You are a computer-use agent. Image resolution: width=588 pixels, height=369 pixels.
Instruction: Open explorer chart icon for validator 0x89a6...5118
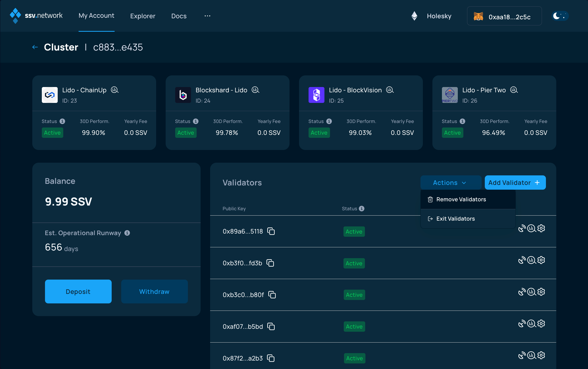coord(532,228)
